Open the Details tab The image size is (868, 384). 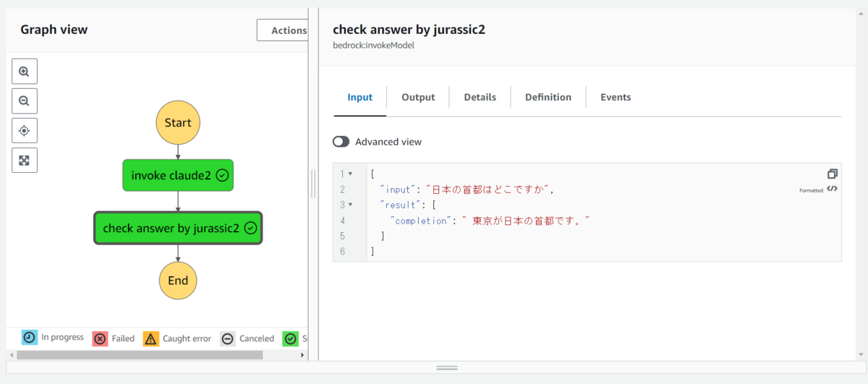click(480, 97)
